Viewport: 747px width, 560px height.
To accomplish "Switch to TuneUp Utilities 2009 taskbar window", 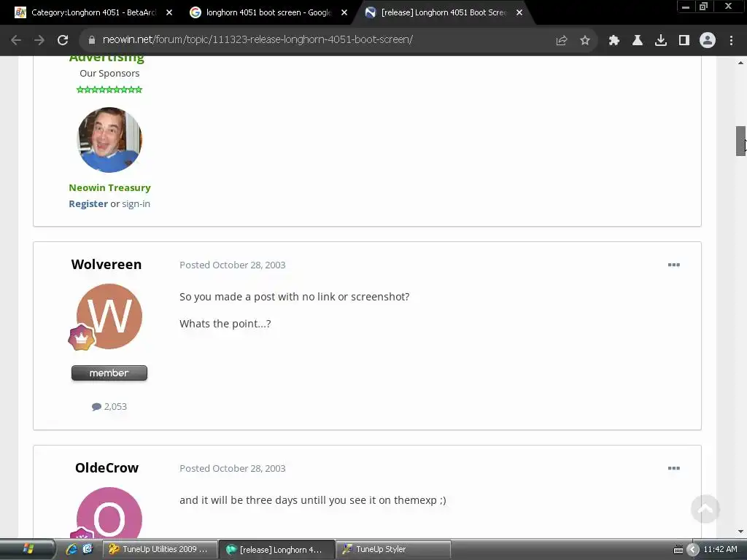I will click(160, 550).
